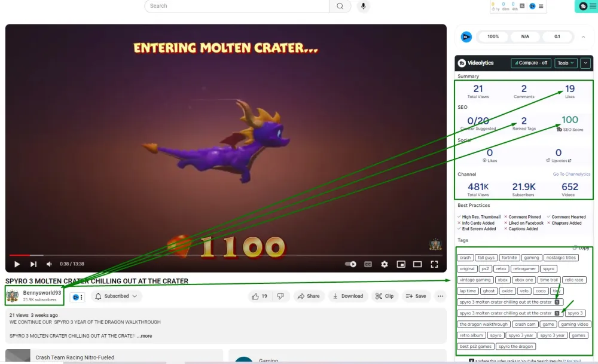Open the Bennysworld93 channel link
The image size is (598, 364).
coord(42,293)
